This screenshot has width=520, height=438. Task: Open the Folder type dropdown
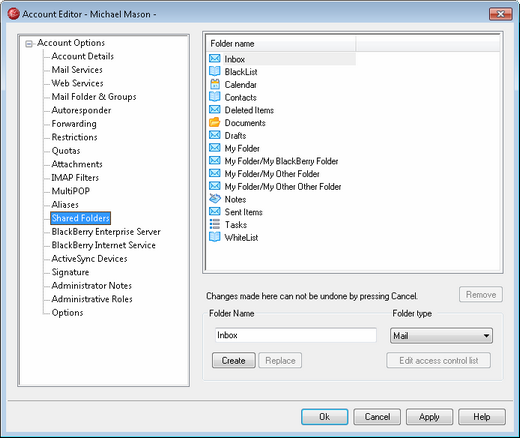(x=441, y=335)
